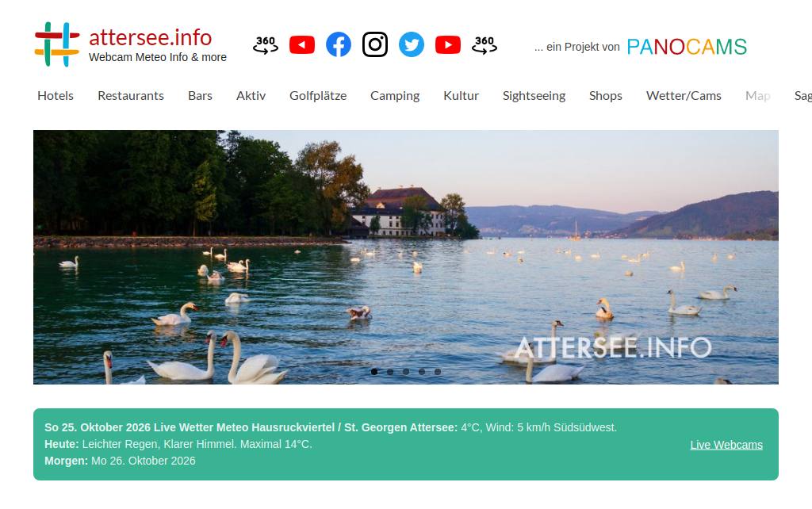Image resolution: width=812 pixels, height=509 pixels.
Task: Visit the Facebook page icon
Action: 339,44
